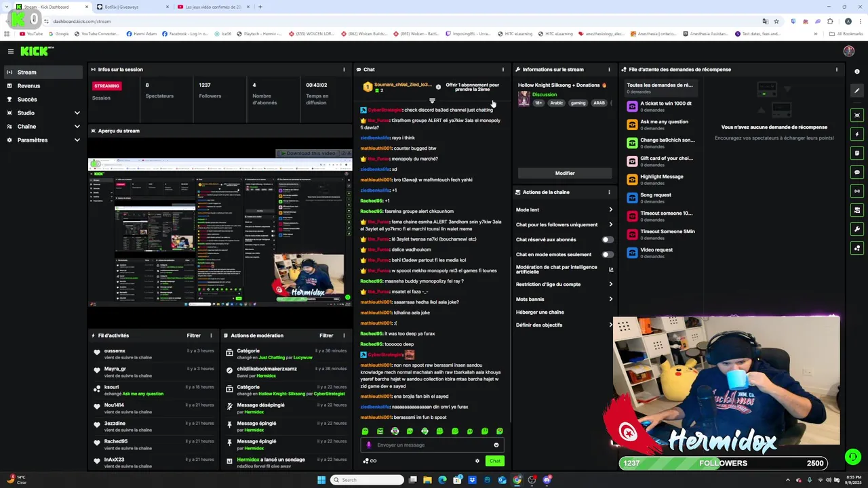Click the stream preview thumbnail
This screenshot has height=488, width=868.
tap(220, 232)
